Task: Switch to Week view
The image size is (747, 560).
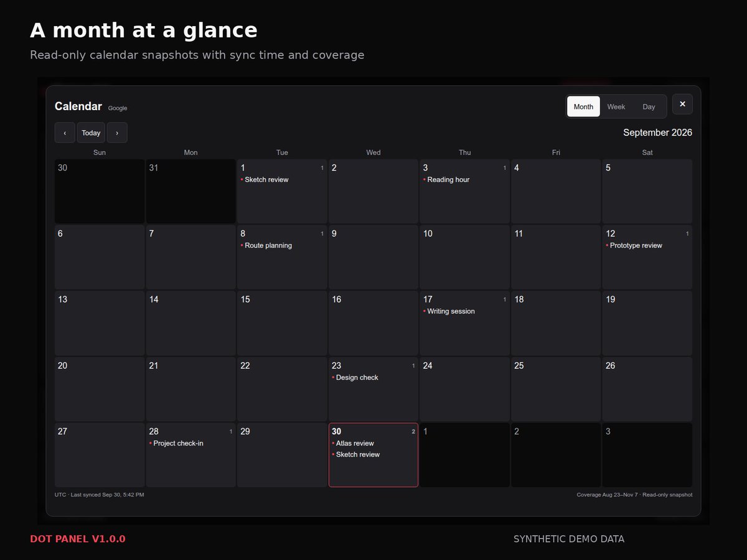Action: pyautogui.click(x=616, y=106)
